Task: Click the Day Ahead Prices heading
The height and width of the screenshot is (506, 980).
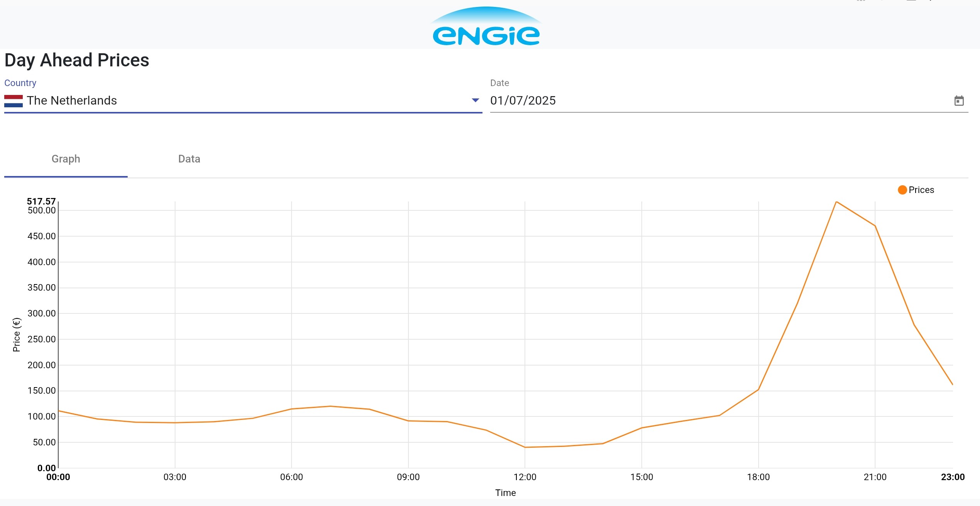Action: pos(77,60)
